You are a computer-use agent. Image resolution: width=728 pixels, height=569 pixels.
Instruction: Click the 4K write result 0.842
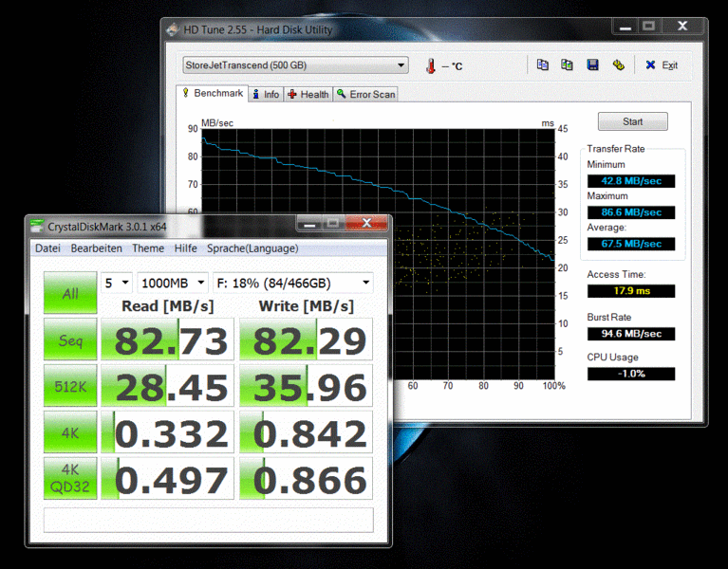pyautogui.click(x=306, y=431)
